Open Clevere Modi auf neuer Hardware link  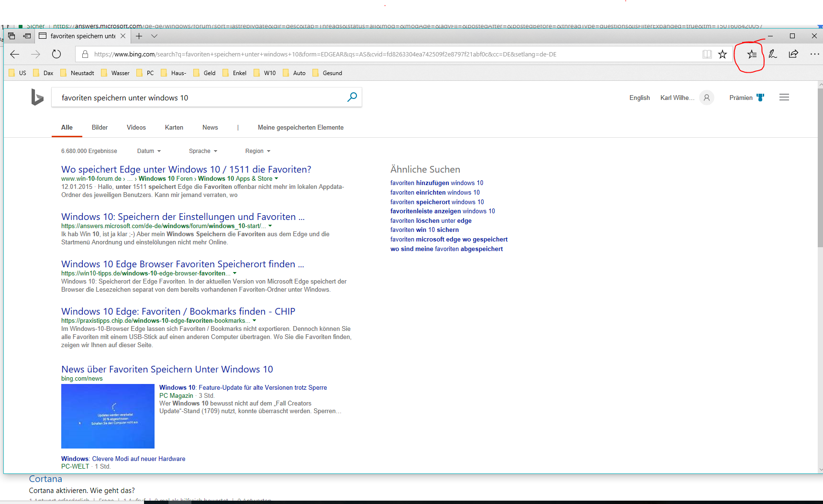point(123,459)
